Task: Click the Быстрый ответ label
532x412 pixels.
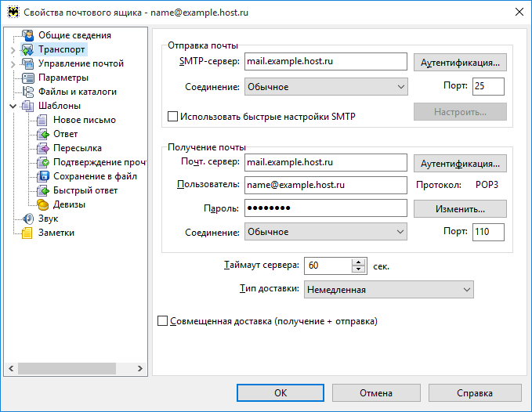Action: pyautogui.click(x=85, y=190)
